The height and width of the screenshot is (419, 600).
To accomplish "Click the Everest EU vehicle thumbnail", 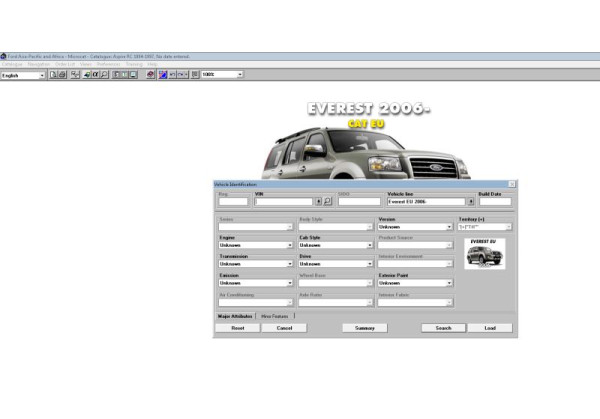I will [x=485, y=254].
